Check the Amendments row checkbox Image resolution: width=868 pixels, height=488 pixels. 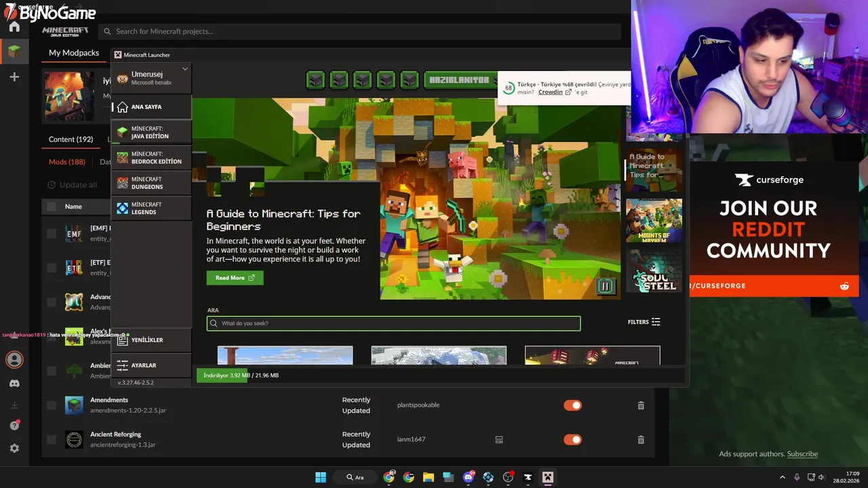point(52,405)
